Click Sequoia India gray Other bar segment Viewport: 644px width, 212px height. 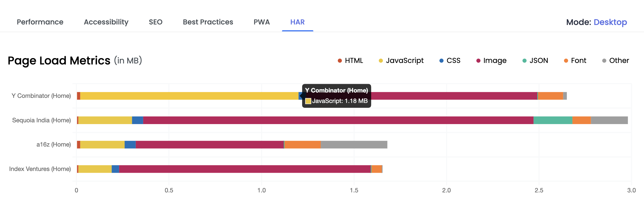tap(609, 120)
